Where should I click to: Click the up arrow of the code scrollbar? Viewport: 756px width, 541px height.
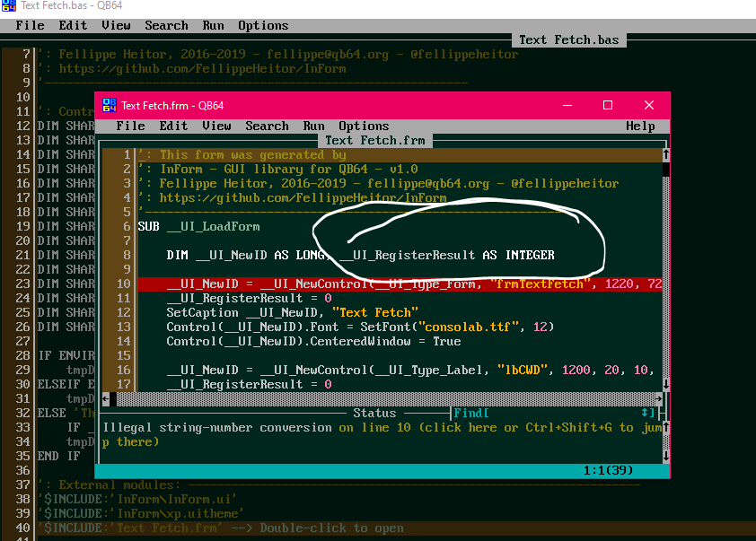(666, 154)
